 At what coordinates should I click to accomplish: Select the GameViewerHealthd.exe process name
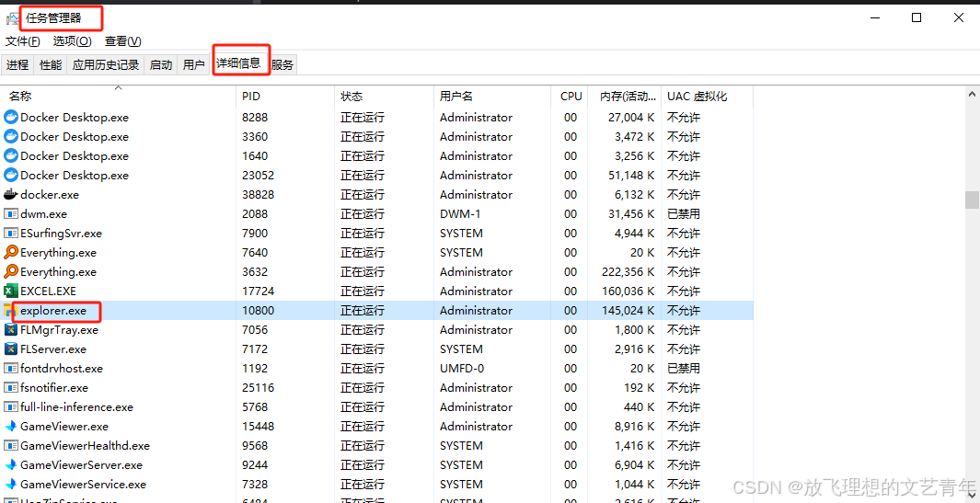(85, 445)
